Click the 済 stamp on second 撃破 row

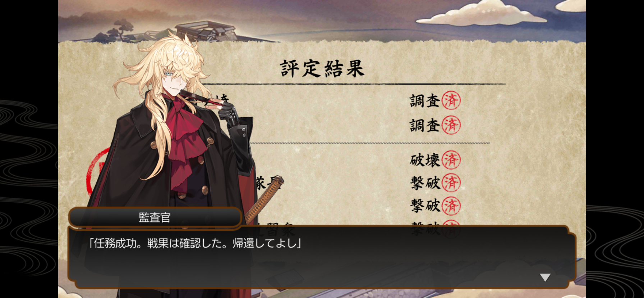[x=451, y=206]
